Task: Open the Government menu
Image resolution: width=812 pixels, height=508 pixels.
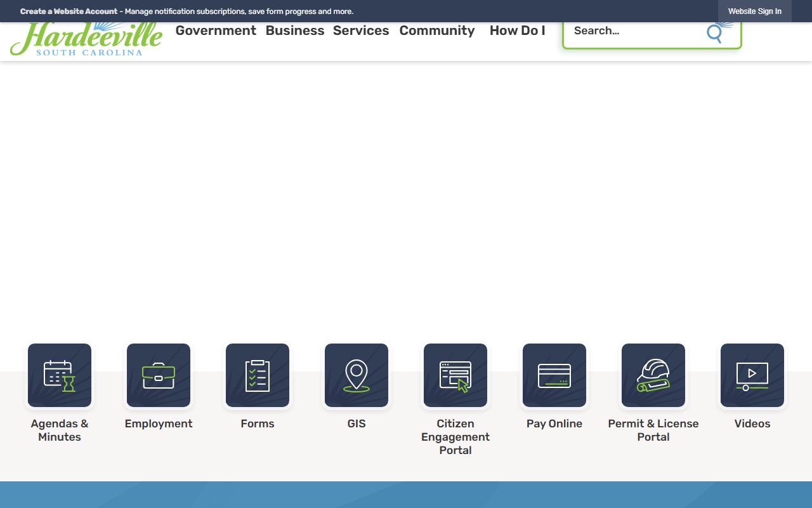Action: (x=216, y=30)
